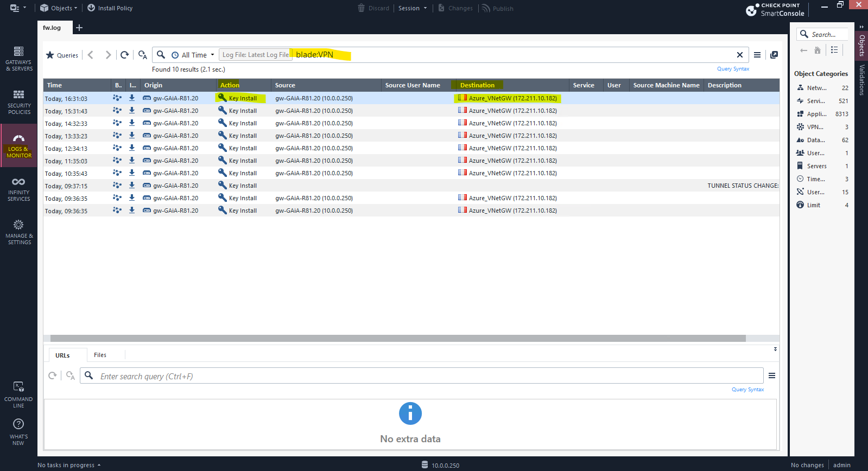868x471 pixels.
Task: Open bottom Query Syntax link
Action: [747, 390]
